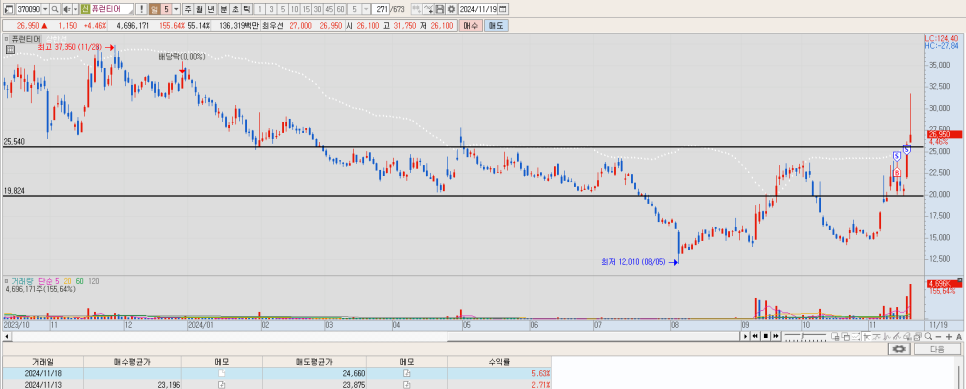This screenshot has width=966, height=389.
Task: Choose the 1 interval preset button
Action: [x=260, y=9]
